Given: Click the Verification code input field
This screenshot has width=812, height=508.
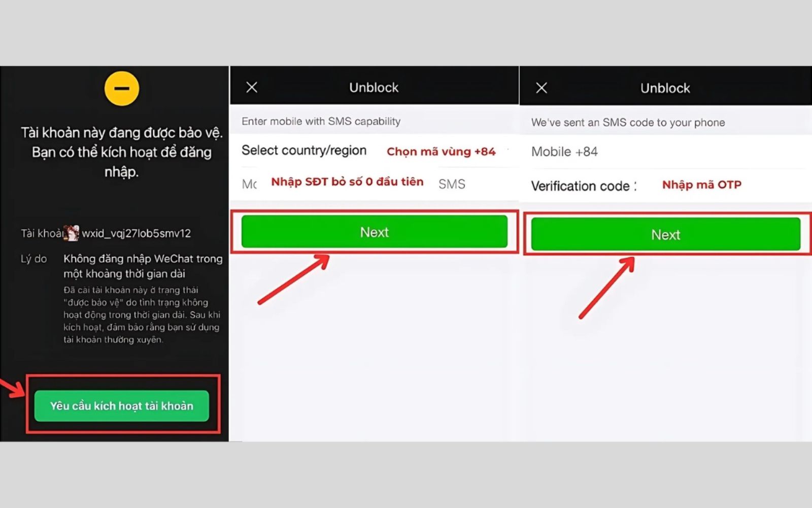Looking at the screenshot, I should [x=701, y=185].
